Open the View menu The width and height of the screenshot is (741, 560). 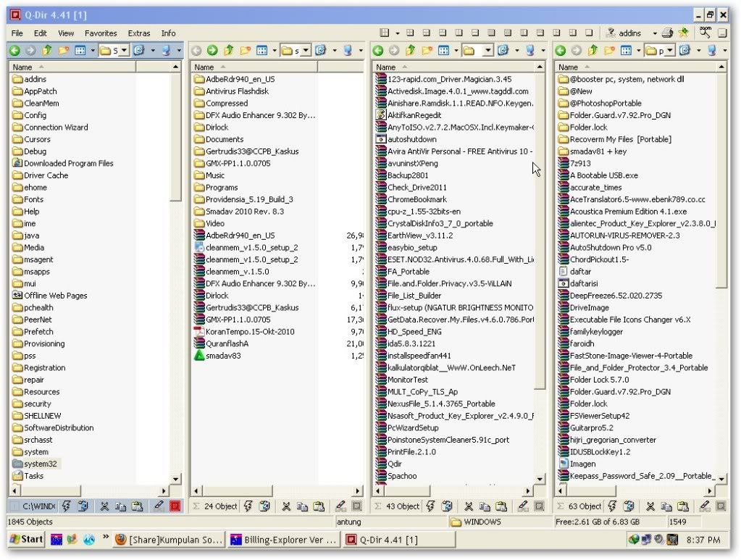[x=66, y=33]
